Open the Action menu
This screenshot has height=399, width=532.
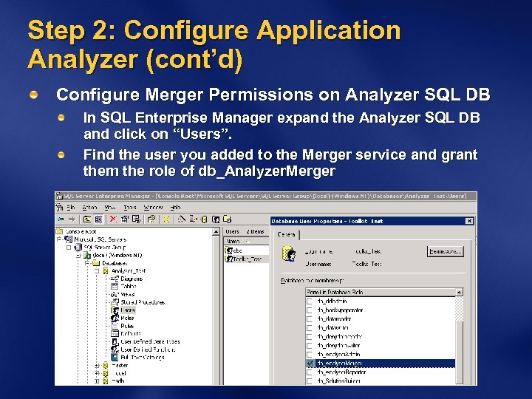pyautogui.click(x=89, y=208)
